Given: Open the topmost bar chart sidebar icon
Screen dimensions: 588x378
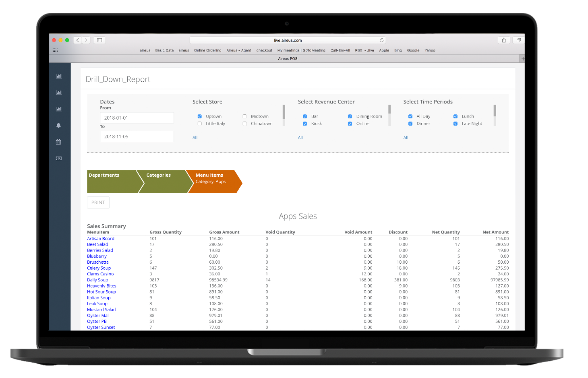Looking at the screenshot, I should click(x=58, y=76).
